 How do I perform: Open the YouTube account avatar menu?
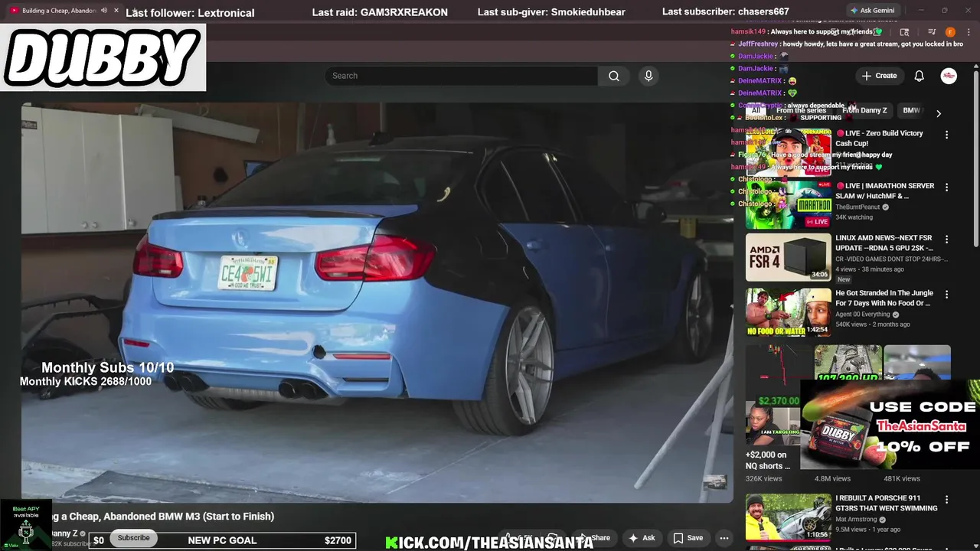pos(949,76)
